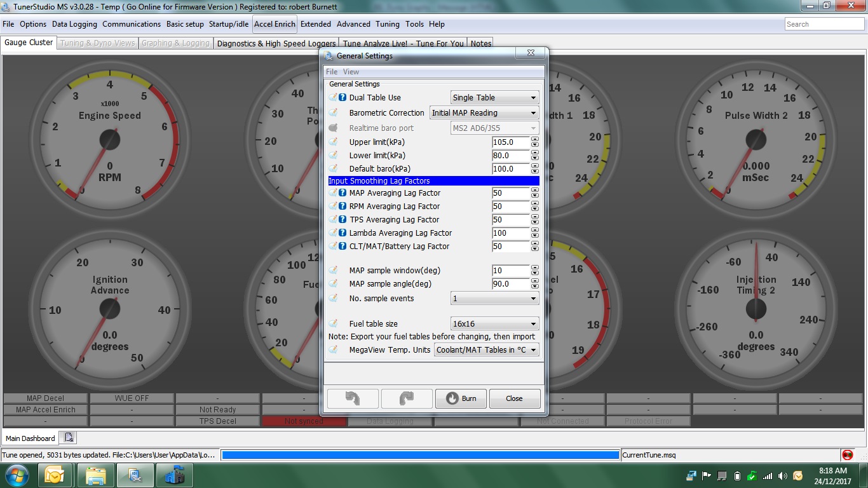The image size is (868, 488).
Task: Click the note icon beside MAP Averaging Lag Factor
Action: tap(333, 193)
